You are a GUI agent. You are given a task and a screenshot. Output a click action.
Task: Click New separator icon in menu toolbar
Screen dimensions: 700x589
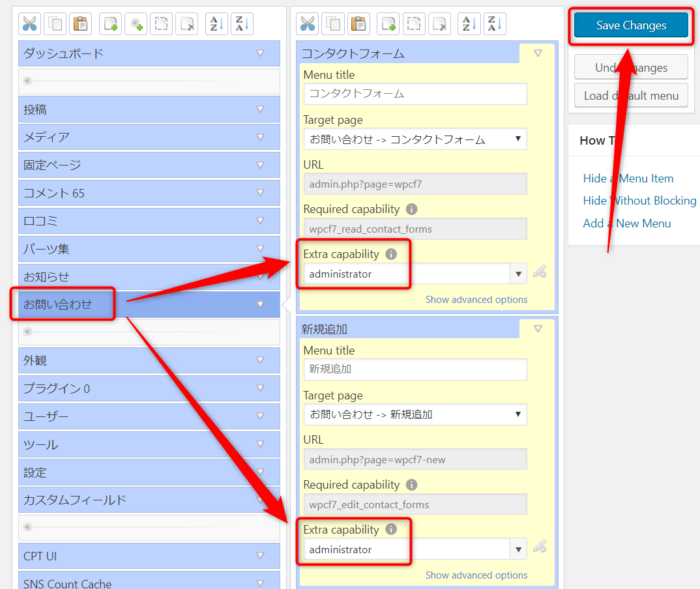(136, 24)
